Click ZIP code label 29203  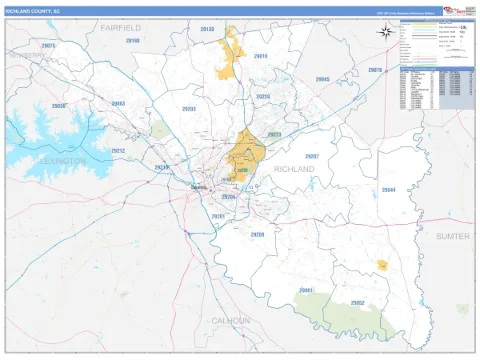[x=189, y=109]
